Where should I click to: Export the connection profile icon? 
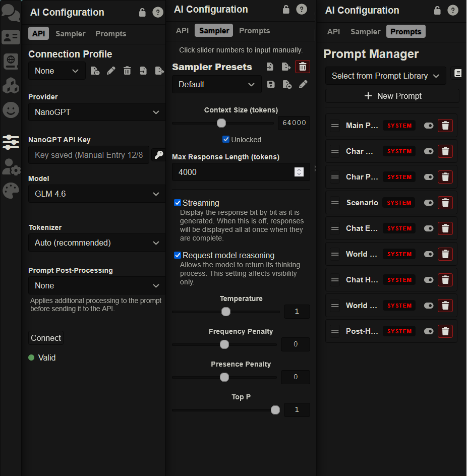click(x=159, y=71)
